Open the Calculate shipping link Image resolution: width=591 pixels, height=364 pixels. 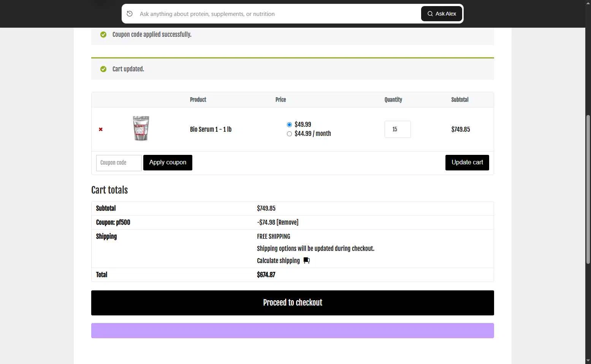pyautogui.click(x=278, y=261)
